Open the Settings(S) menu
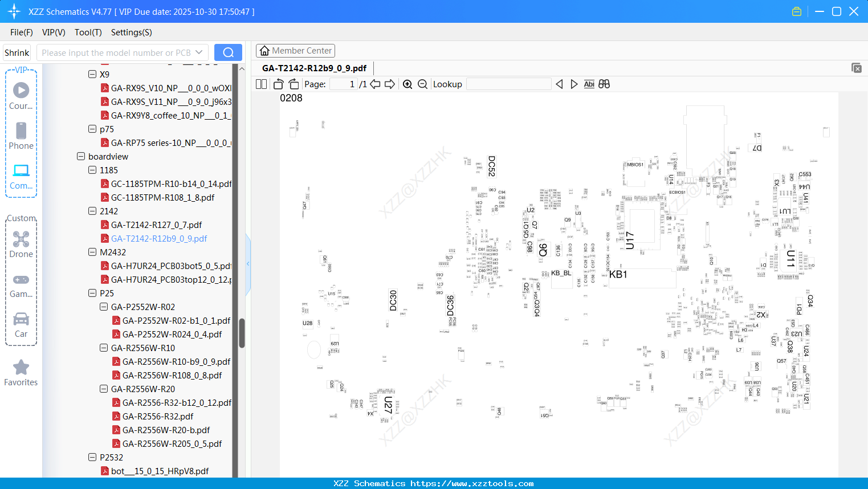The height and width of the screenshot is (489, 868). [132, 32]
